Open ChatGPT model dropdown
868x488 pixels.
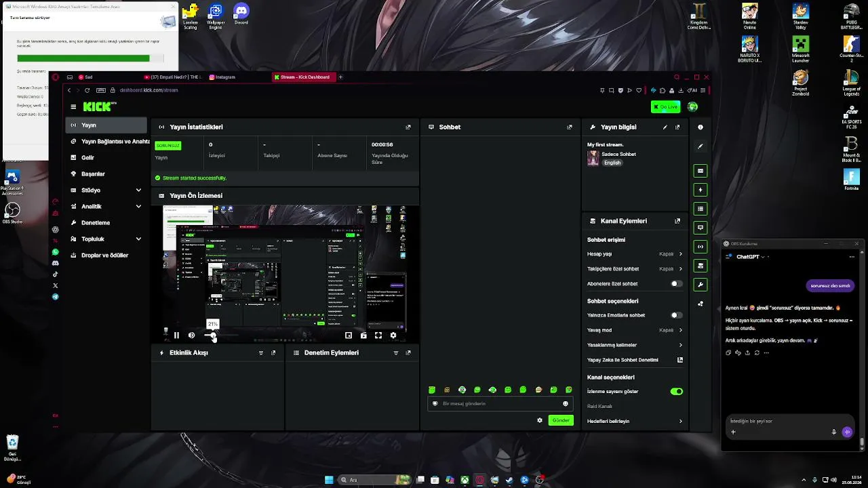click(x=751, y=257)
